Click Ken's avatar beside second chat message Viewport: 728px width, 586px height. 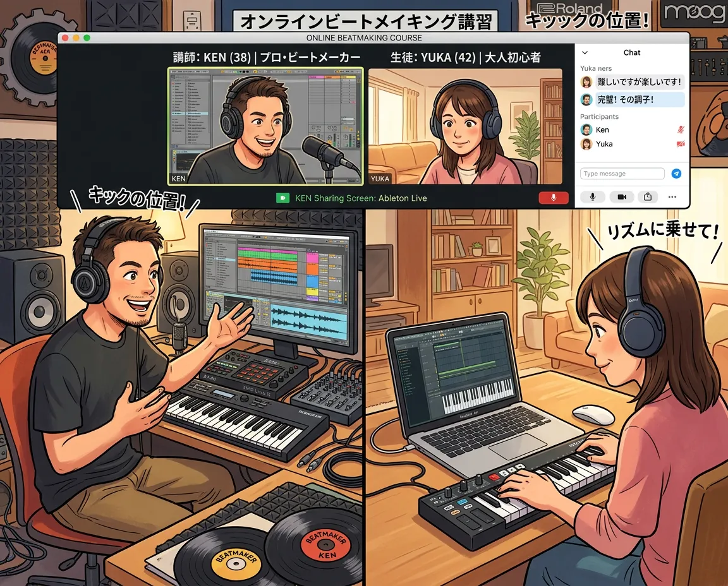point(586,99)
